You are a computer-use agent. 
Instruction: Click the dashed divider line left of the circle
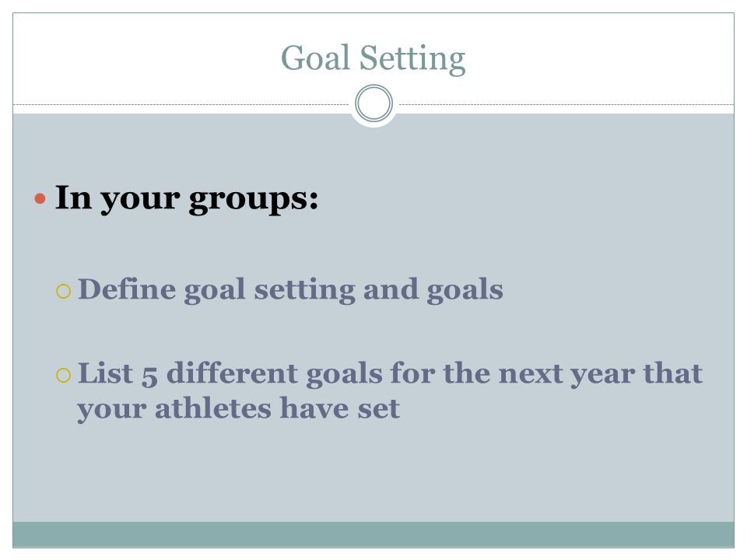pyautogui.click(x=181, y=104)
